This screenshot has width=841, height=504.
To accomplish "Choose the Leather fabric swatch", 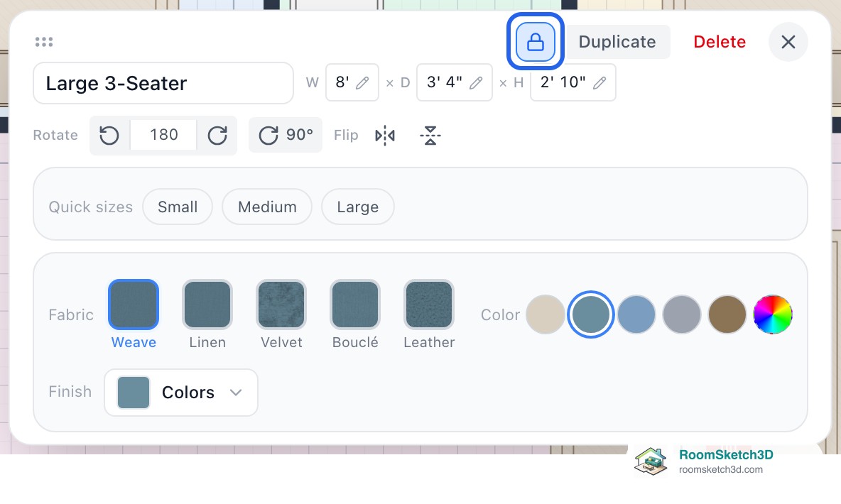I will click(429, 305).
